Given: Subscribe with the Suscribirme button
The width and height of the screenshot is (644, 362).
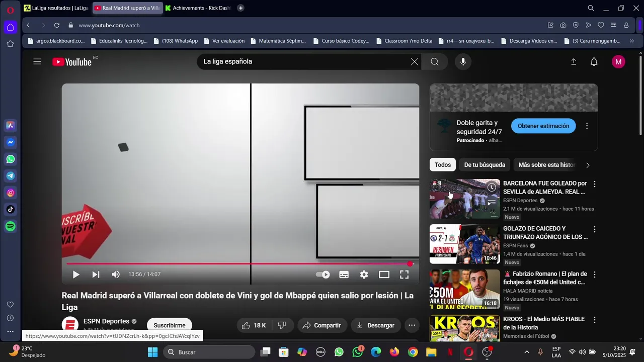Looking at the screenshot, I should [x=170, y=325].
